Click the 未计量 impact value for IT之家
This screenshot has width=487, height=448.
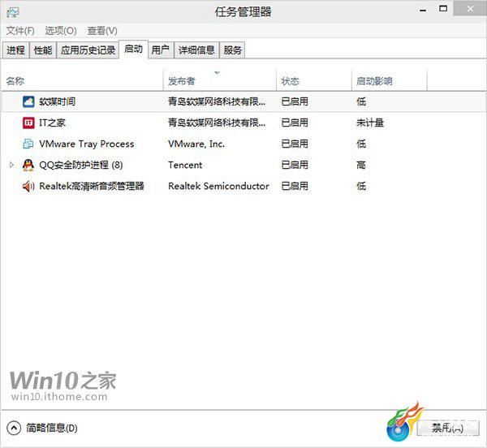(x=370, y=123)
